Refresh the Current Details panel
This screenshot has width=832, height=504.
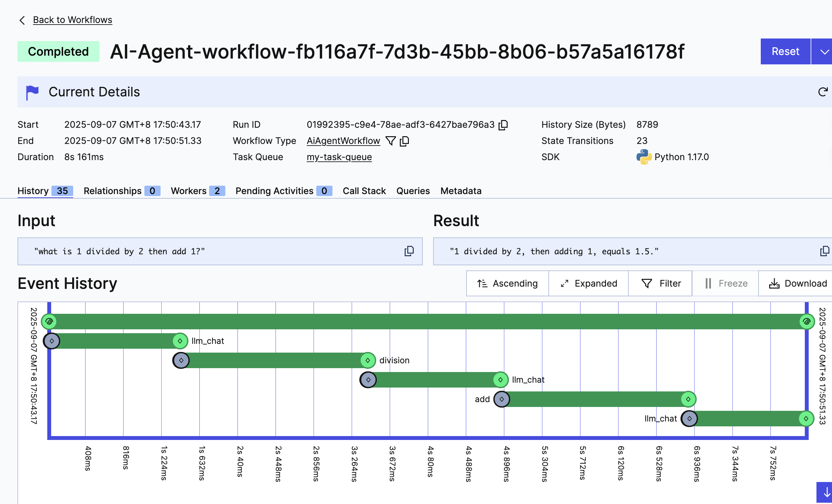(x=823, y=92)
